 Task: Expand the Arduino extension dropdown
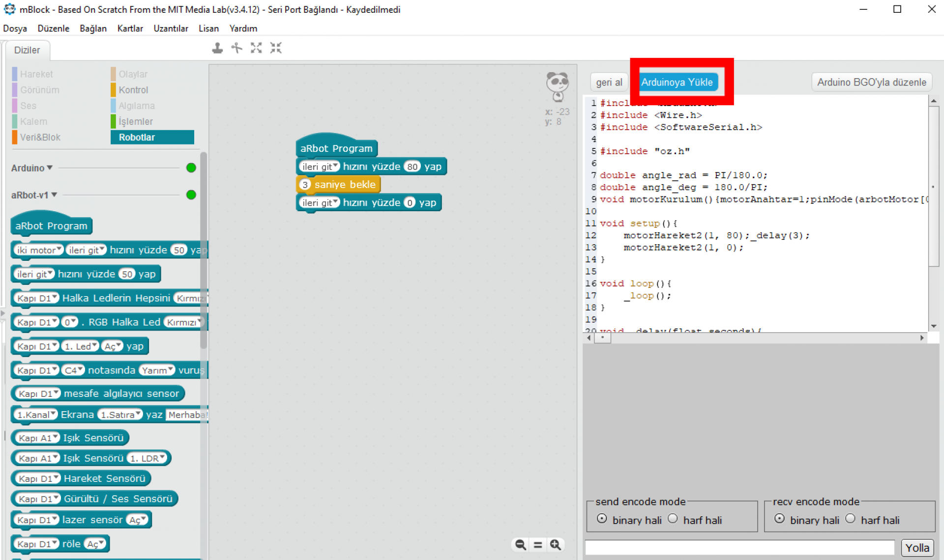coord(50,168)
